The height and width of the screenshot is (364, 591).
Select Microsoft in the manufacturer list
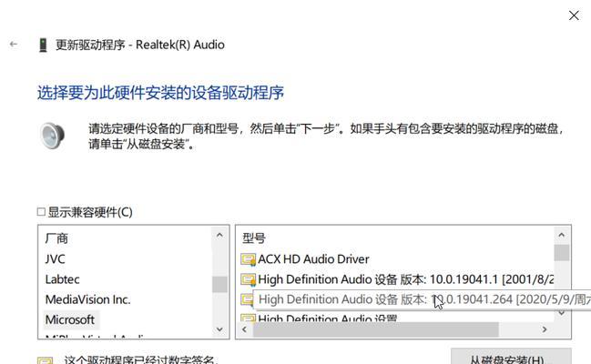70,319
